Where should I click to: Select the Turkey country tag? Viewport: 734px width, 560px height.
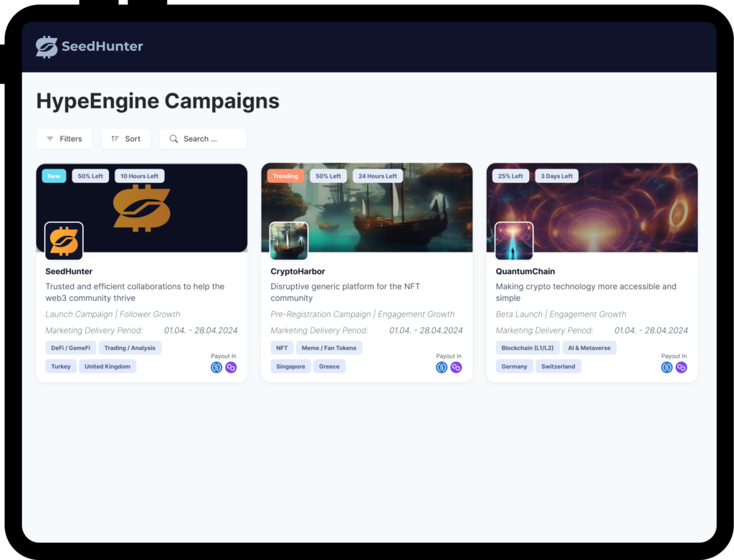pos(61,366)
